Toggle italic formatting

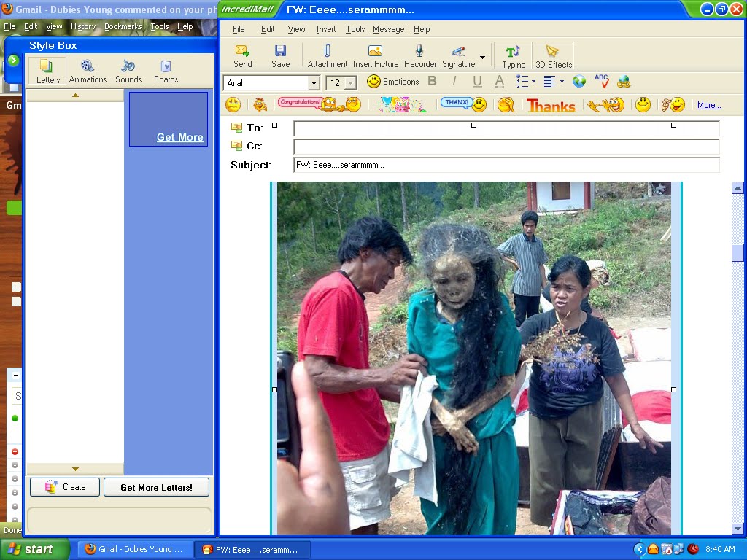(454, 82)
